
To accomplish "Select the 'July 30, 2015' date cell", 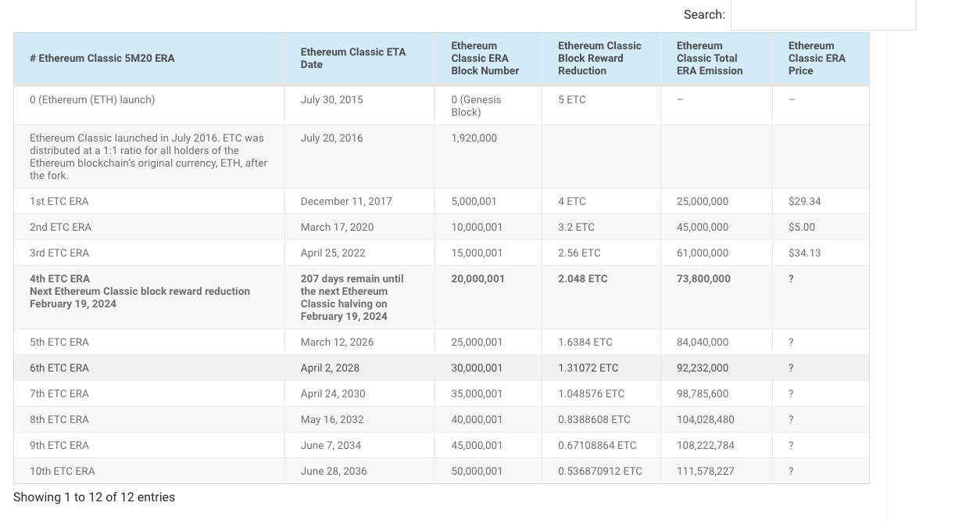I will coord(359,106).
